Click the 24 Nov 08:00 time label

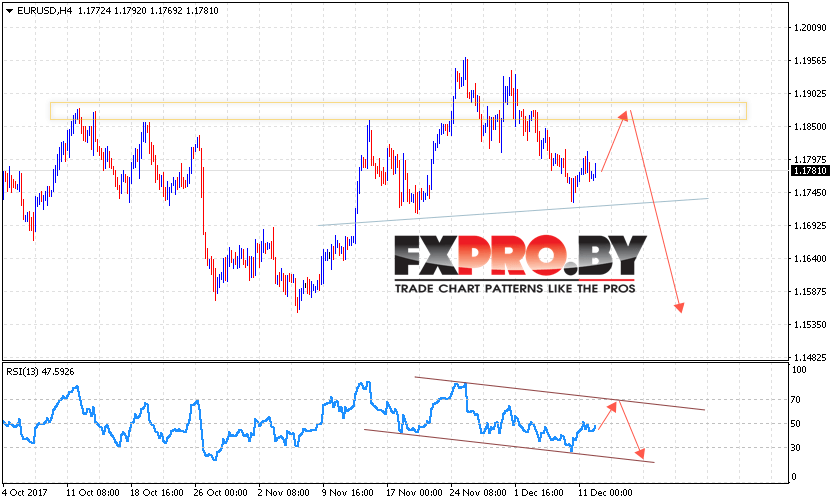pyautogui.click(x=478, y=493)
